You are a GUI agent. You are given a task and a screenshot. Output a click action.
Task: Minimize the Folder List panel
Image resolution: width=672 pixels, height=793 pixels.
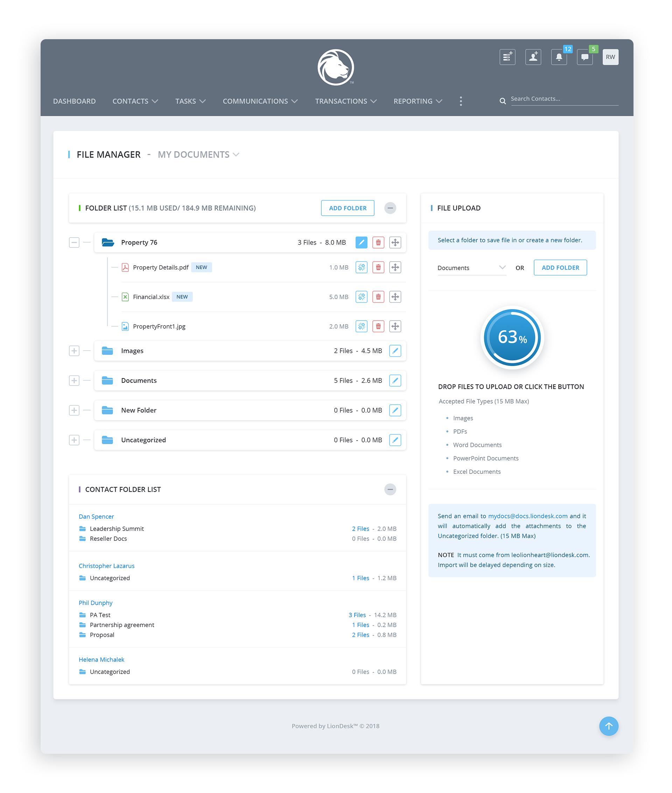tap(390, 208)
